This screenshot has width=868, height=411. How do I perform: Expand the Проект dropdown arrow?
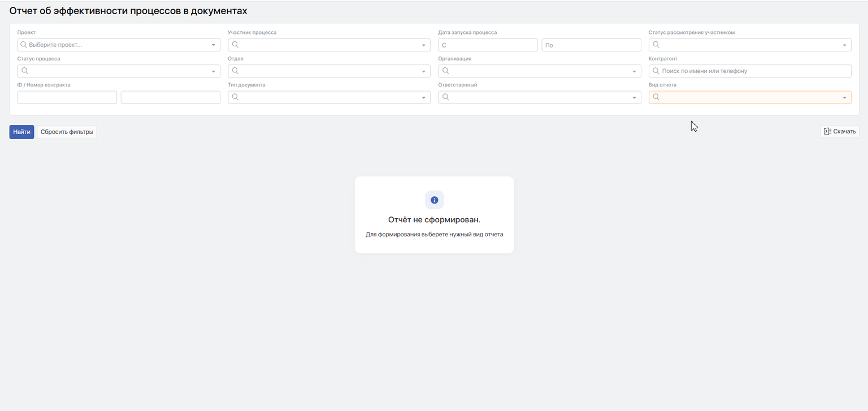click(214, 45)
